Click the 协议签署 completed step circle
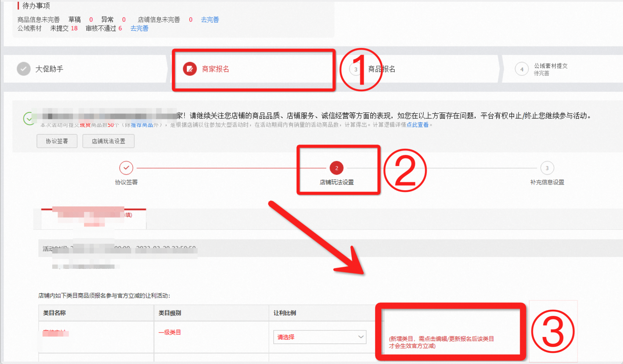Viewport: 623px width, 364px height. tap(126, 168)
